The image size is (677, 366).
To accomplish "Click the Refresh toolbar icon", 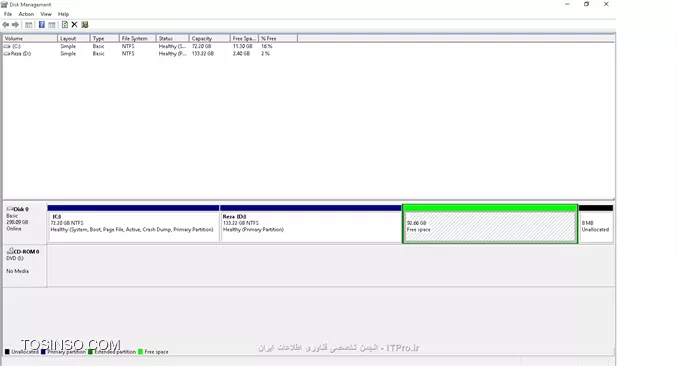I will coord(65,25).
